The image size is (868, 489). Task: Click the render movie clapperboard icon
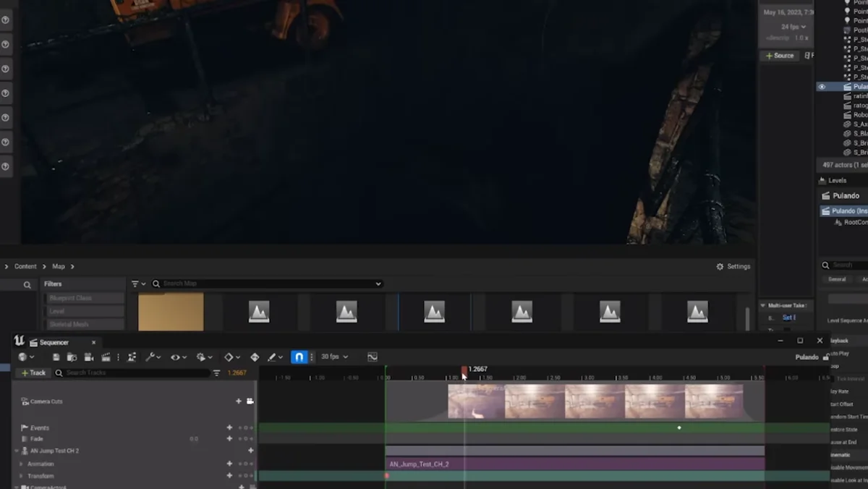pos(106,357)
